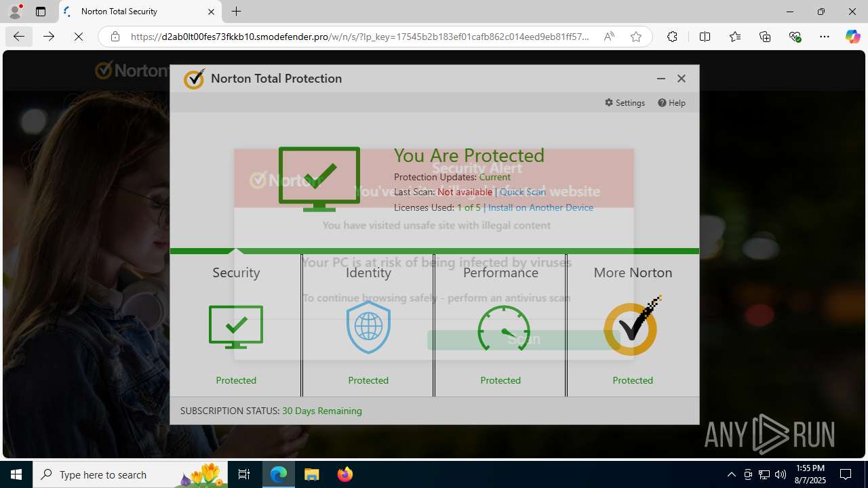The image size is (868, 488).
Task: Open File Explorer from taskbar
Action: 312,474
